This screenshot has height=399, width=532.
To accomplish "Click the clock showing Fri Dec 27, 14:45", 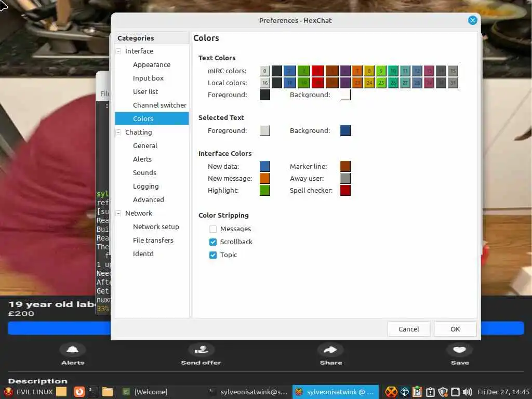I will click(503, 392).
